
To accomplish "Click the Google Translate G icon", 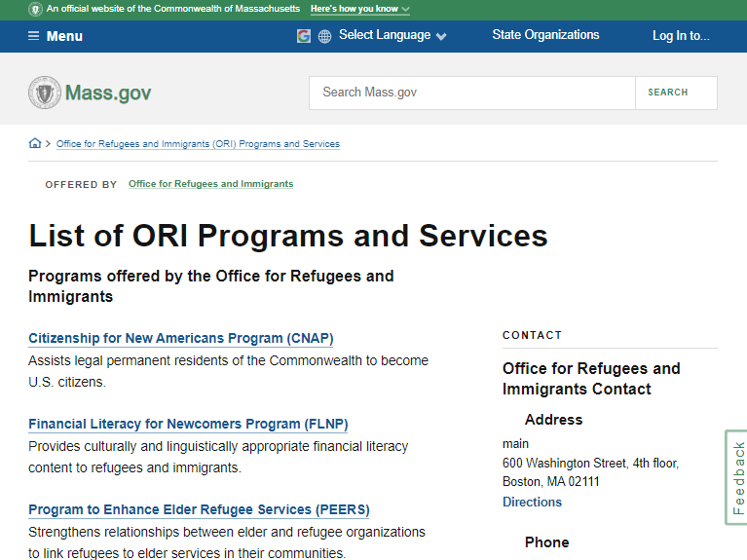I will pyautogui.click(x=304, y=36).
